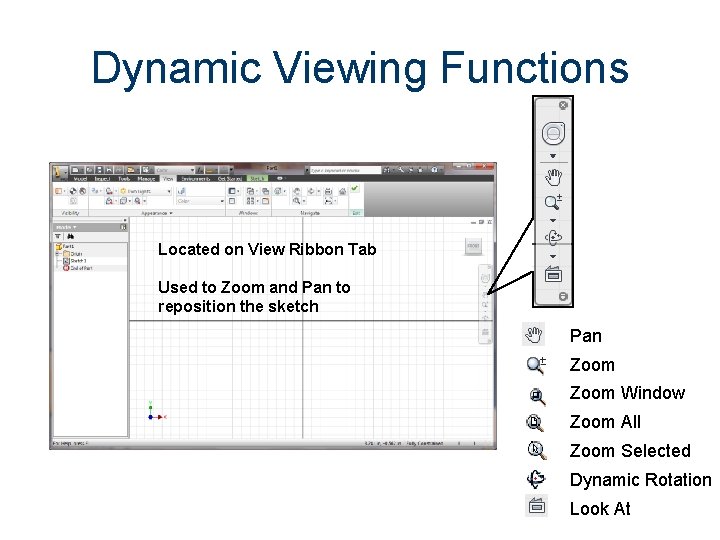
Task: Select End of Part in browser
Action: pos(78,268)
